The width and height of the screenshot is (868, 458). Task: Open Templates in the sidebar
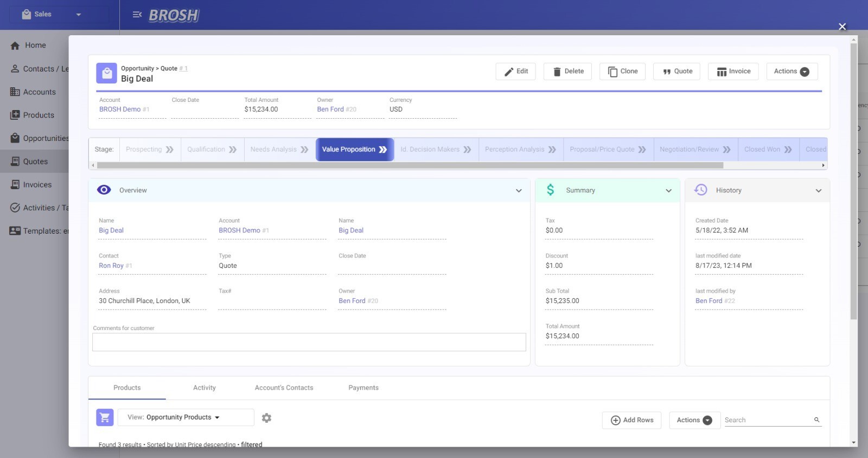35,231
